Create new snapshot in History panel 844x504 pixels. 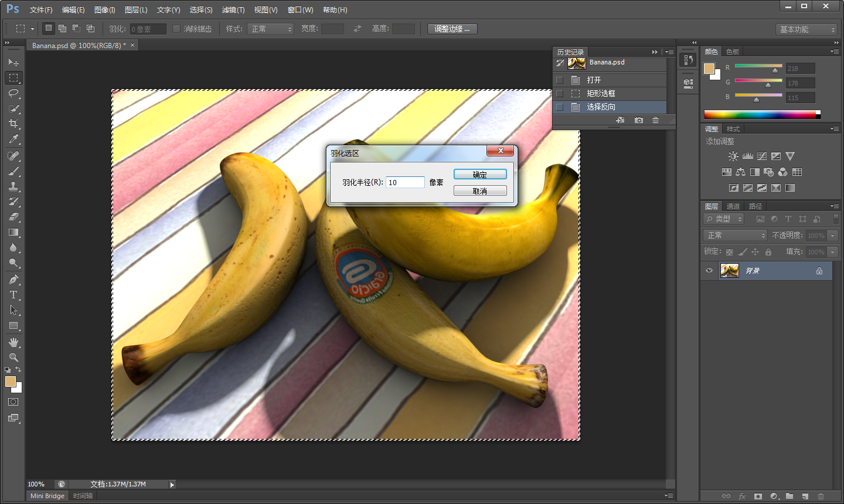pyautogui.click(x=639, y=120)
